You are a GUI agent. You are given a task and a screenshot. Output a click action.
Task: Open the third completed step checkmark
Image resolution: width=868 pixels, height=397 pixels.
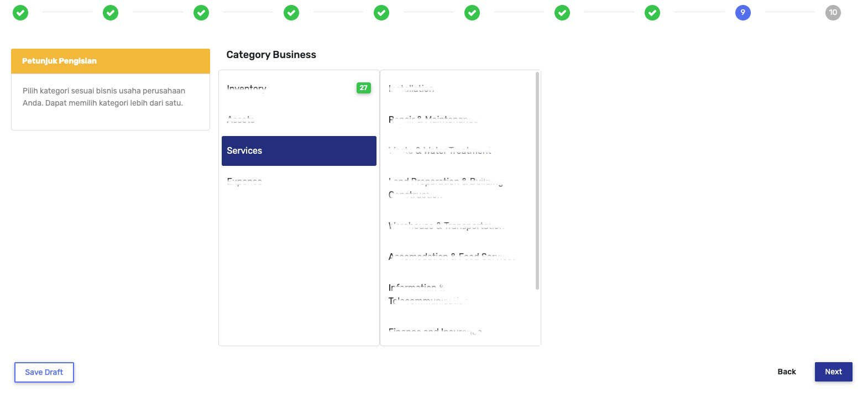(x=201, y=13)
